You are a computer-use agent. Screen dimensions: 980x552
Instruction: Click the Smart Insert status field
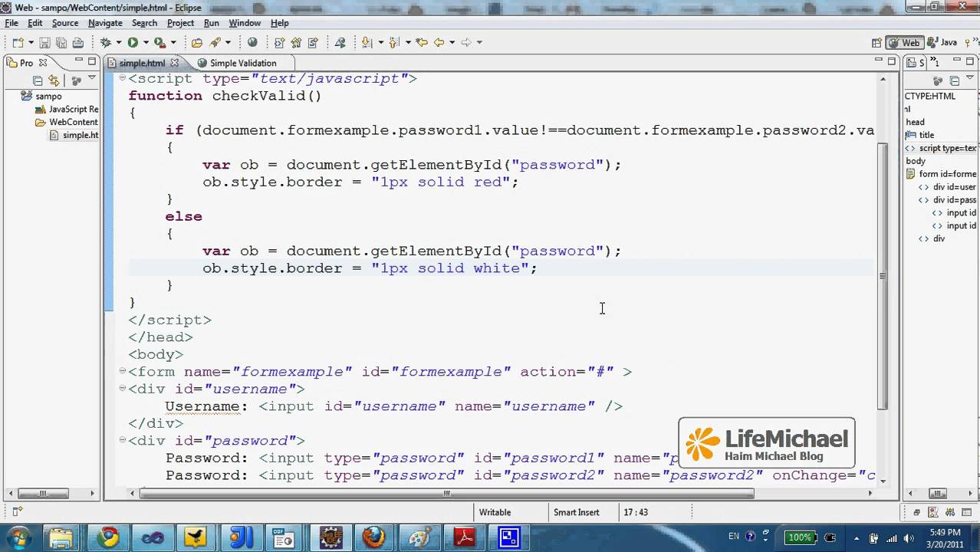point(577,512)
